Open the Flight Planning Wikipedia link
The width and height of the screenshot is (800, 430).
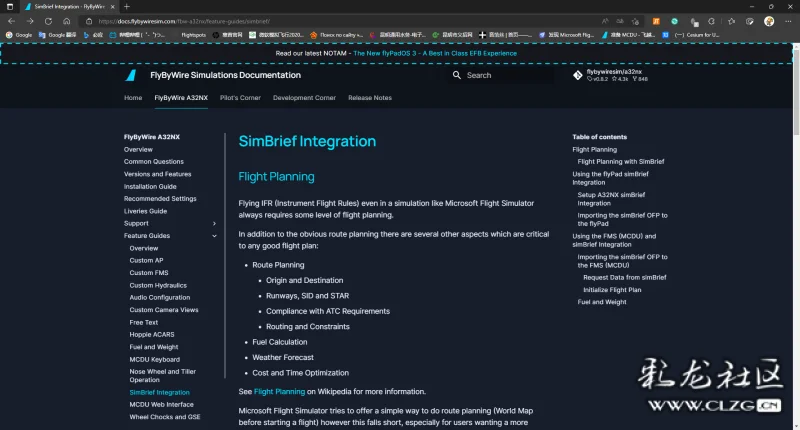(x=279, y=392)
